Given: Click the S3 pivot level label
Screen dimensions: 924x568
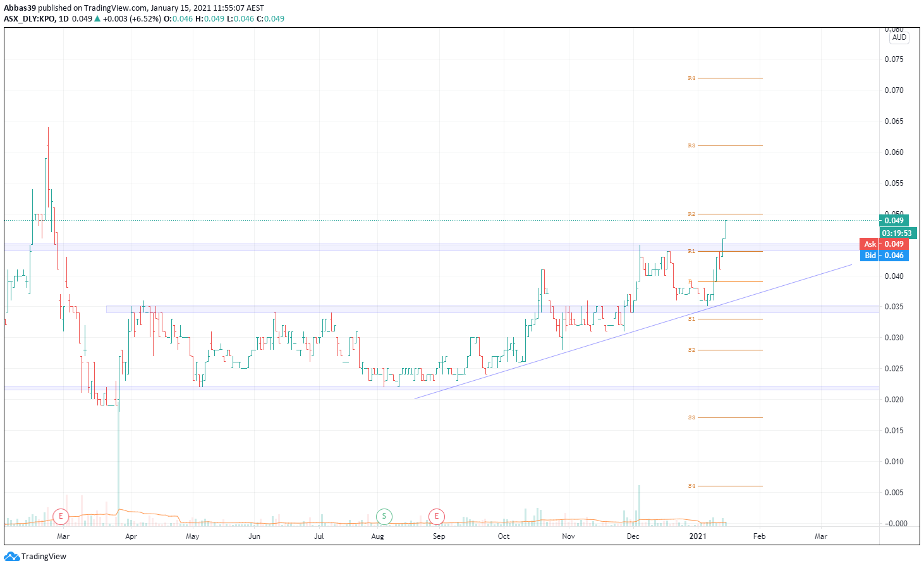Looking at the screenshot, I should pos(691,417).
